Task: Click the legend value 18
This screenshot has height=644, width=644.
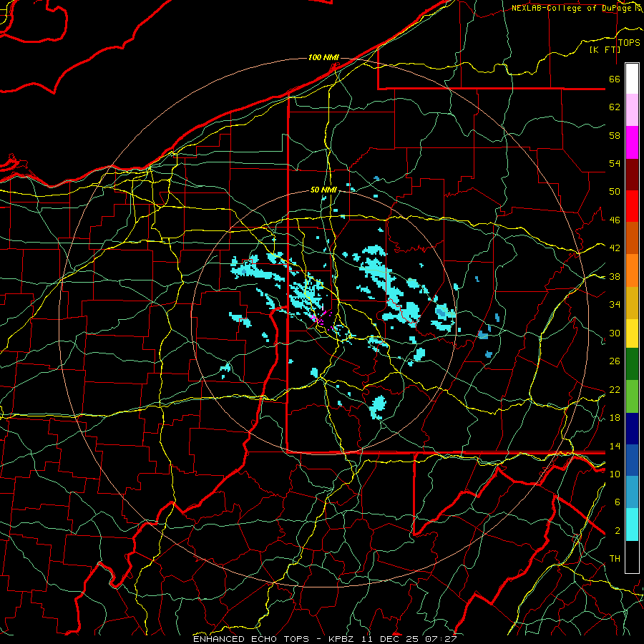Action: [615, 417]
